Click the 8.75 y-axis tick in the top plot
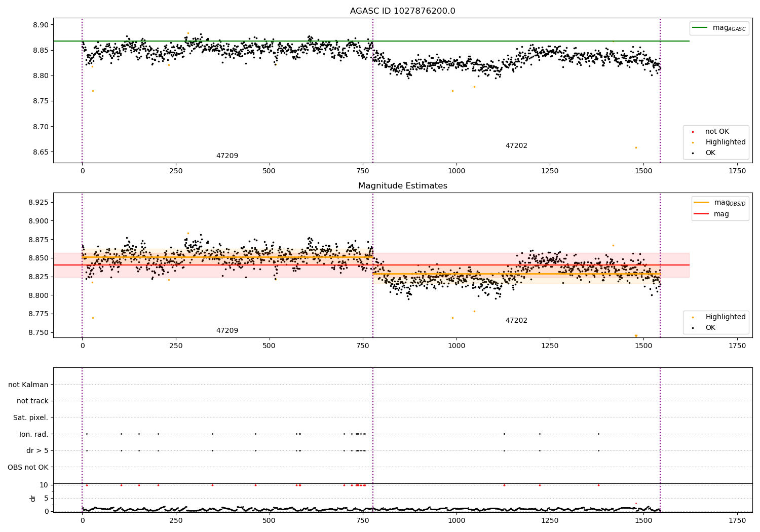The image size is (760, 532). [x=40, y=101]
